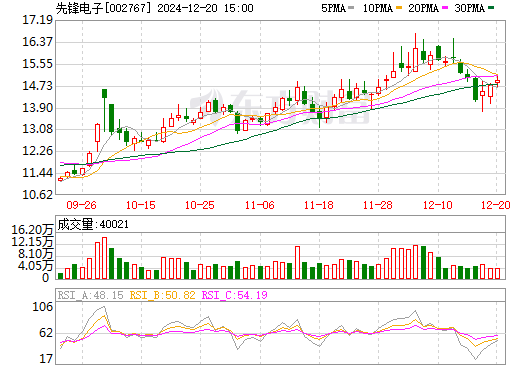Screen dimensions: 520x365
Task: Click the 5PMA legend label
Action: click(333, 8)
